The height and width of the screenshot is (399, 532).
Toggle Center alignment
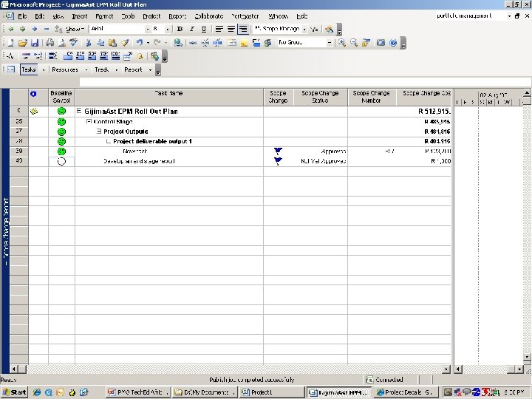(231, 29)
